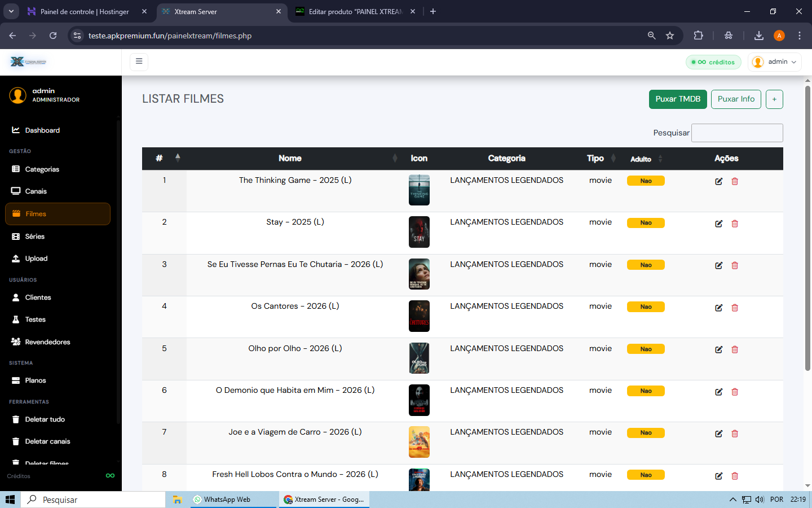Switch to the Painel de controle Hostinger tab
Screen dimensions: 812x508
85,11
